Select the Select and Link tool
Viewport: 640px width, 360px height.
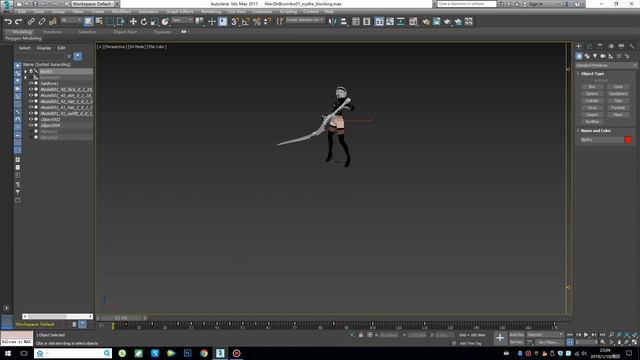point(31,22)
